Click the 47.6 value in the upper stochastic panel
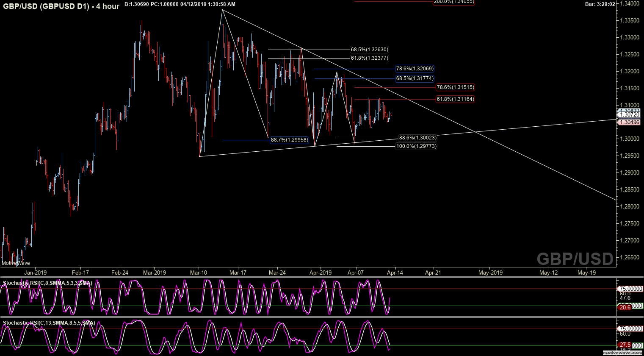The image size is (644, 356). pyautogui.click(x=625, y=298)
